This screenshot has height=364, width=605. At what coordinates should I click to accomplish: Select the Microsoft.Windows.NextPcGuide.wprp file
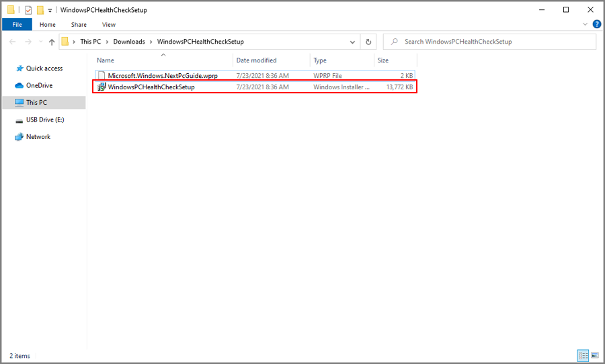[255, 76]
